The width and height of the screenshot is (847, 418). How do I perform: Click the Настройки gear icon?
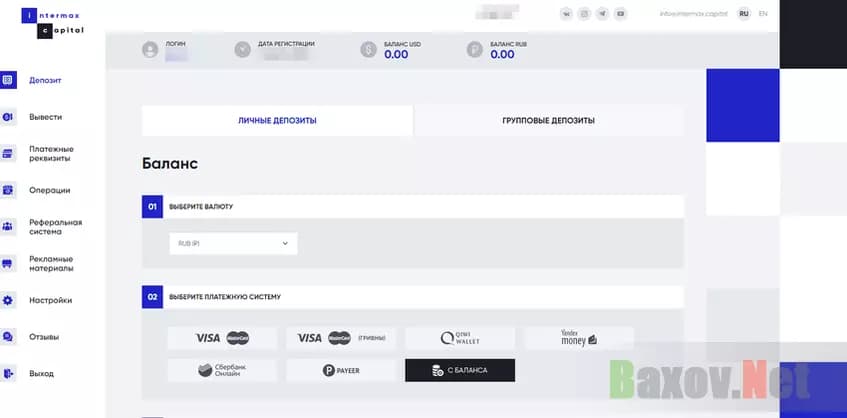click(x=8, y=300)
